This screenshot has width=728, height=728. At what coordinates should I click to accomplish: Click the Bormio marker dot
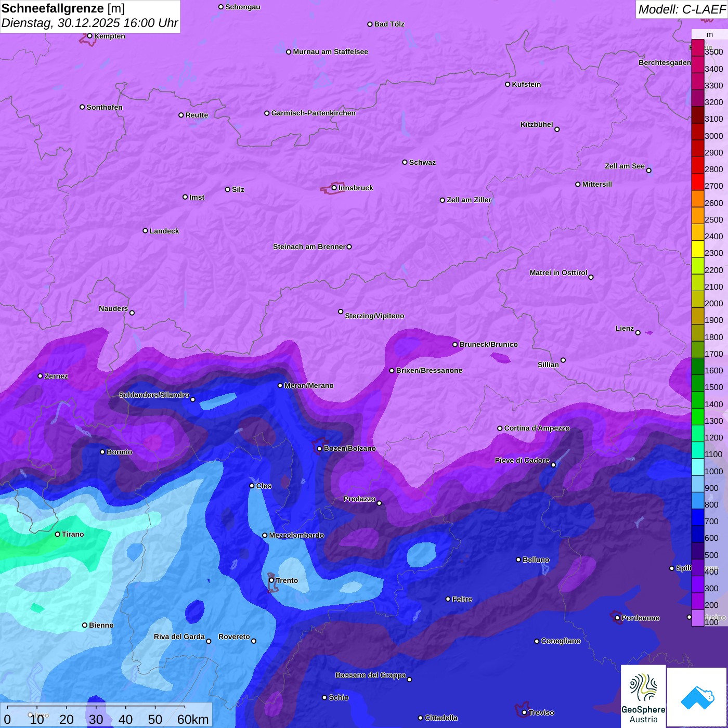(x=102, y=452)
